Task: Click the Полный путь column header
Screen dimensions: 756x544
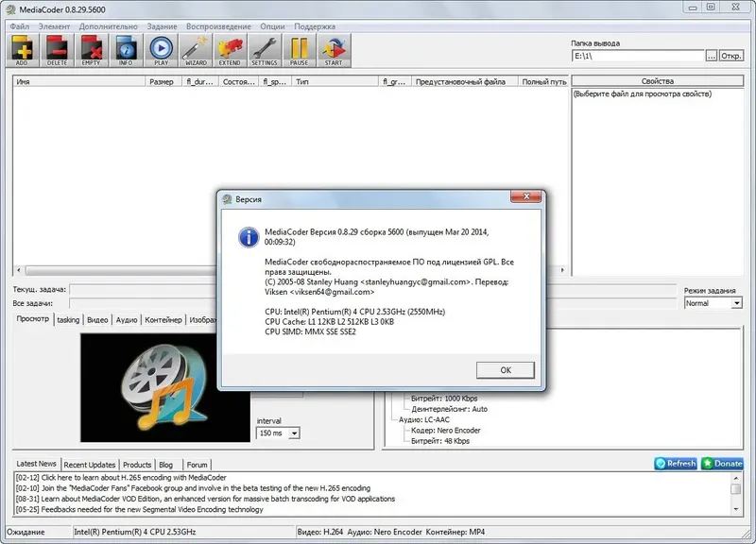Action: pyautogui.click(x=543, y=81)
